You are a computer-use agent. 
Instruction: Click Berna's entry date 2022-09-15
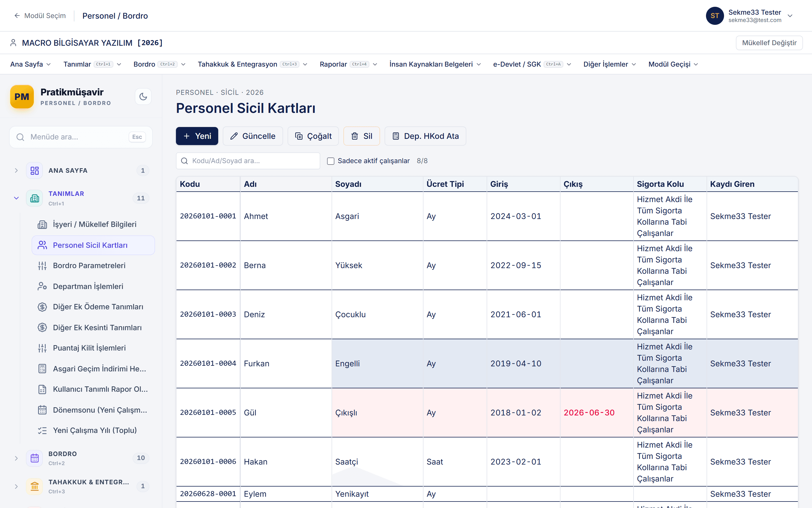click(x=516, y=265)
